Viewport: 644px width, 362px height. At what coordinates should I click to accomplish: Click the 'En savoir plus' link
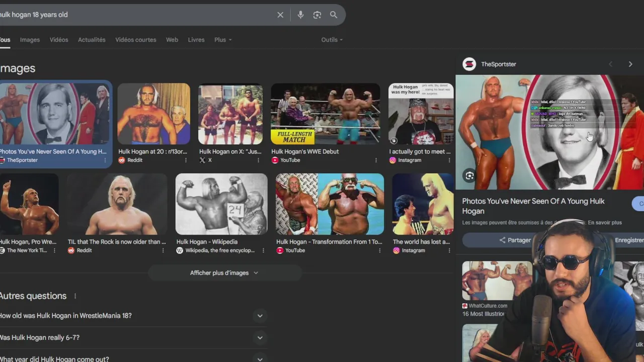[x=605, y=223]
